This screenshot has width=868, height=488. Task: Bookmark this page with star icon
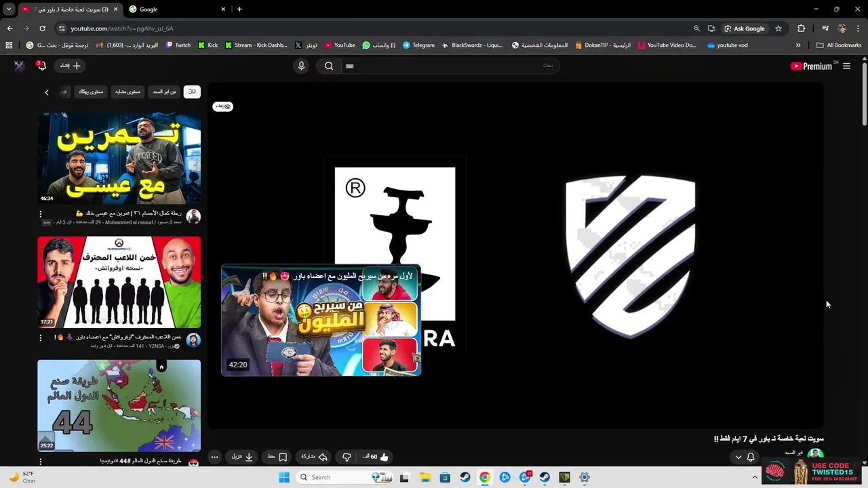tap(778, 28)
